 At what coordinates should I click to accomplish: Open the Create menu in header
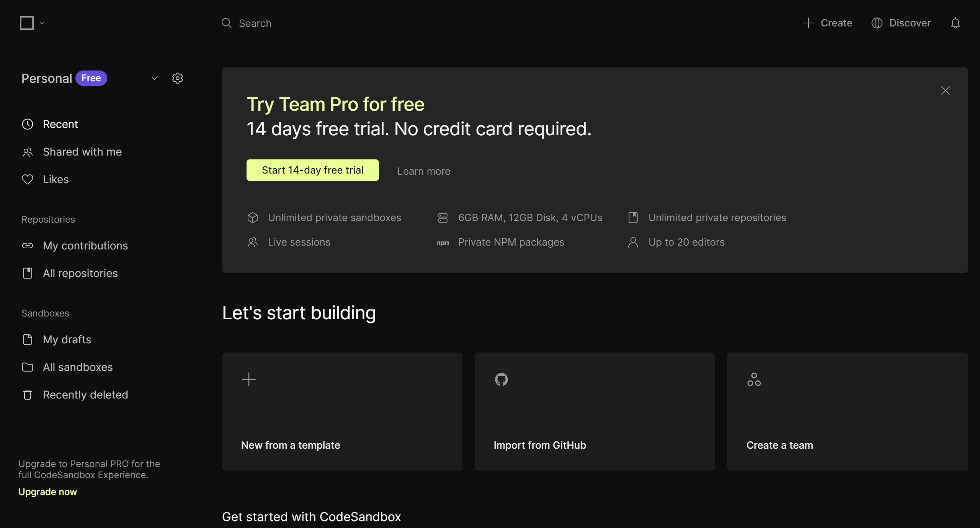(828, 23)
